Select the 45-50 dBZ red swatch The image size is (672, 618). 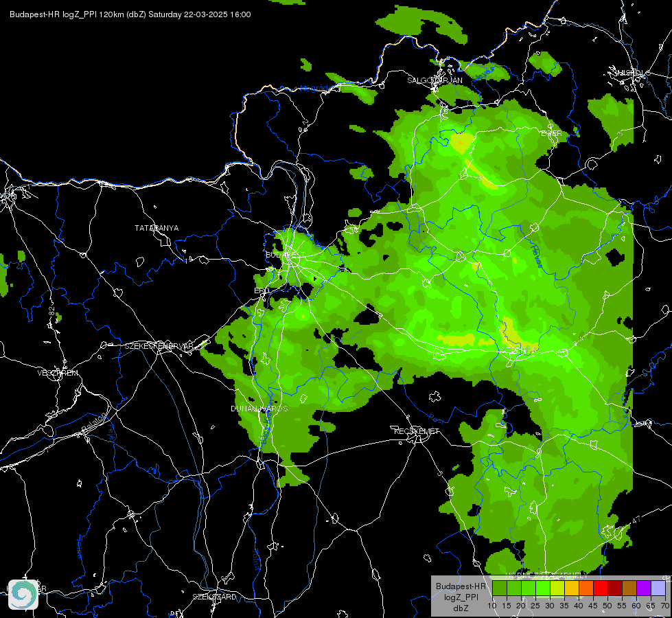coord(601,588)
